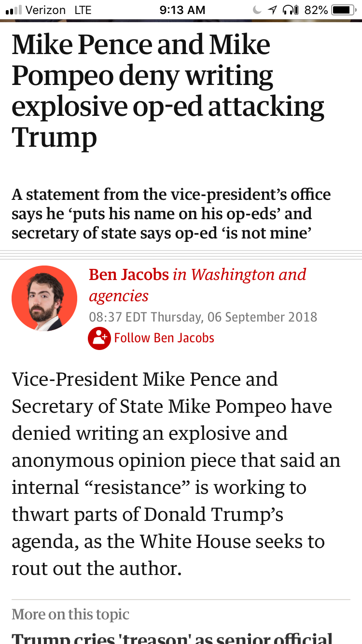
Task: Tap the 'in Washington and agencies' byline text
Action: point(197,285)
